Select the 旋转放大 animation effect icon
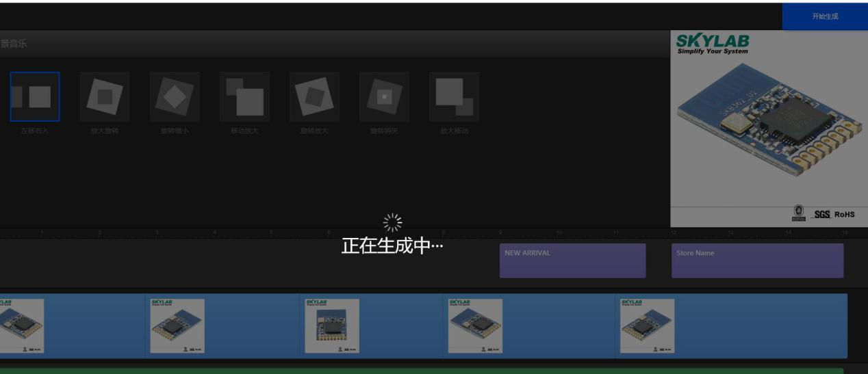This screenshot has height=374, width=868. (314, 97)
